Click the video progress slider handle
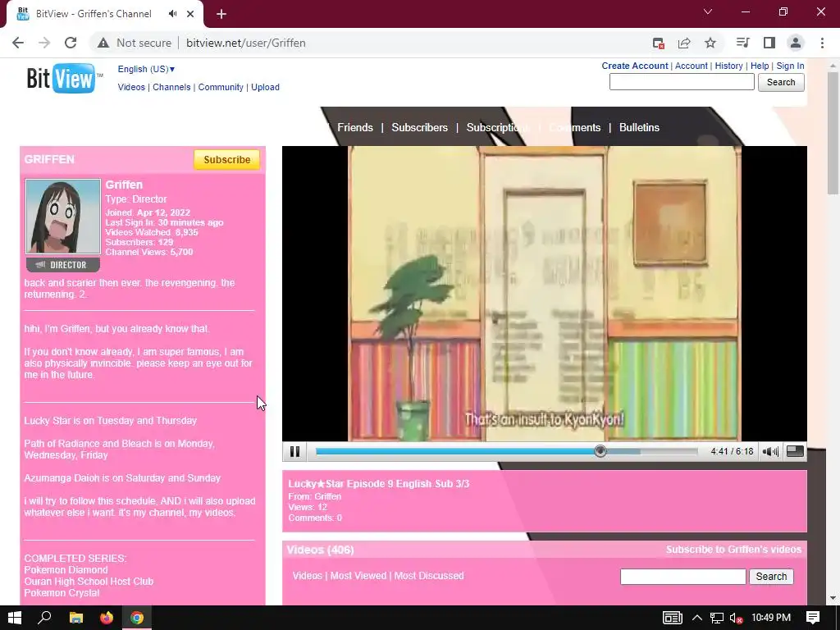 (x=600, y=452)
